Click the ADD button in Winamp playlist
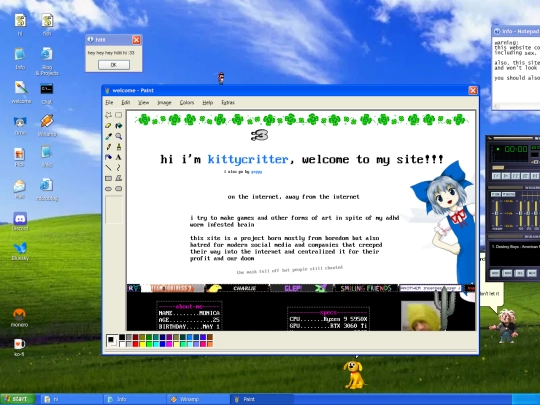Image resolution: width=540 pixels, height=405 pixels. pos(495,273)
